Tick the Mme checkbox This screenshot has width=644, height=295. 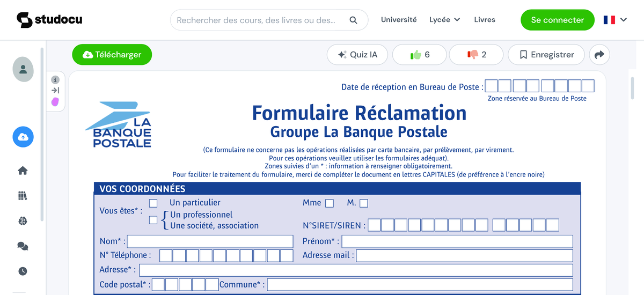(x=330, y=203)
